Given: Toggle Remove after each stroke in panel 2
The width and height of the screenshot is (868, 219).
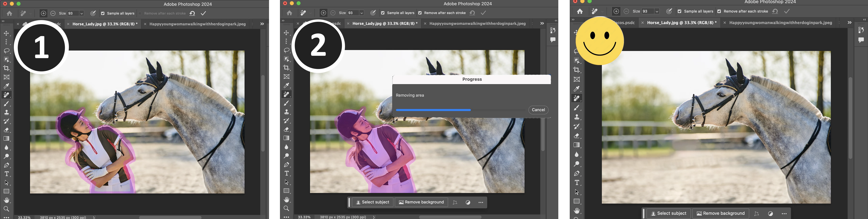Looking at the screenshot, I should (x=420, y=13).
